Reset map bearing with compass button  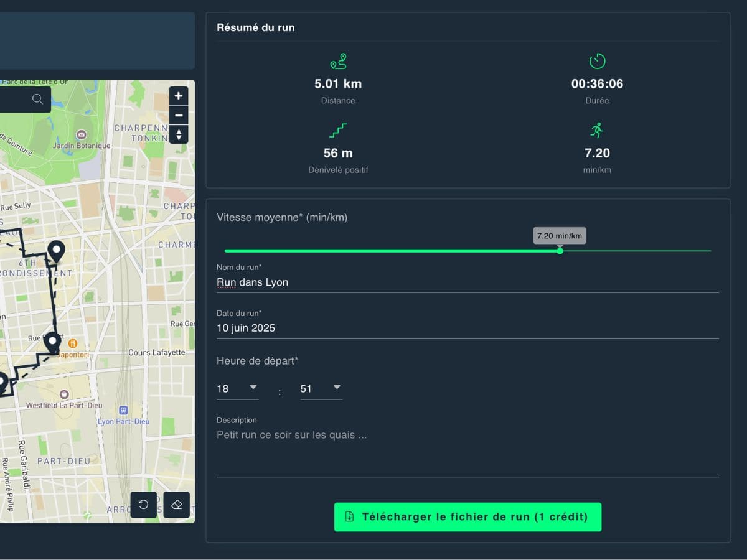179,134
